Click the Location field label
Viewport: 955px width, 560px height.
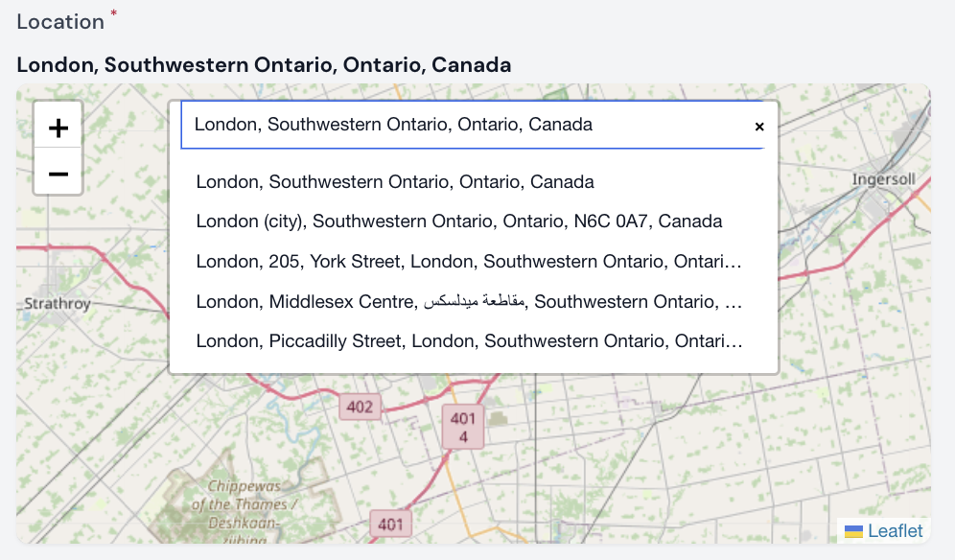coord(60,21)
